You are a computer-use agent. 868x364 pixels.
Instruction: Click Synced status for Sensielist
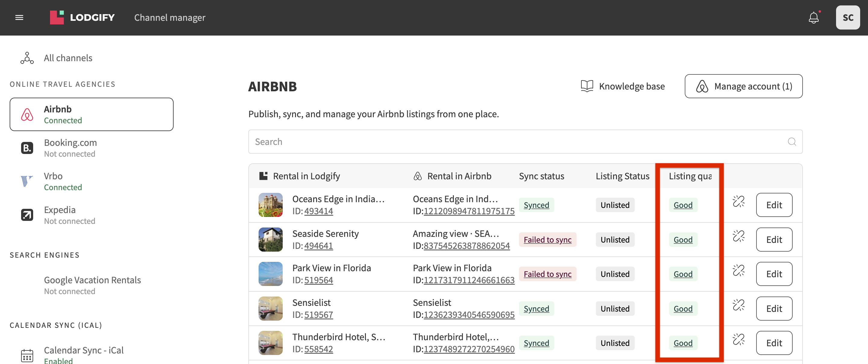(536, 309)
